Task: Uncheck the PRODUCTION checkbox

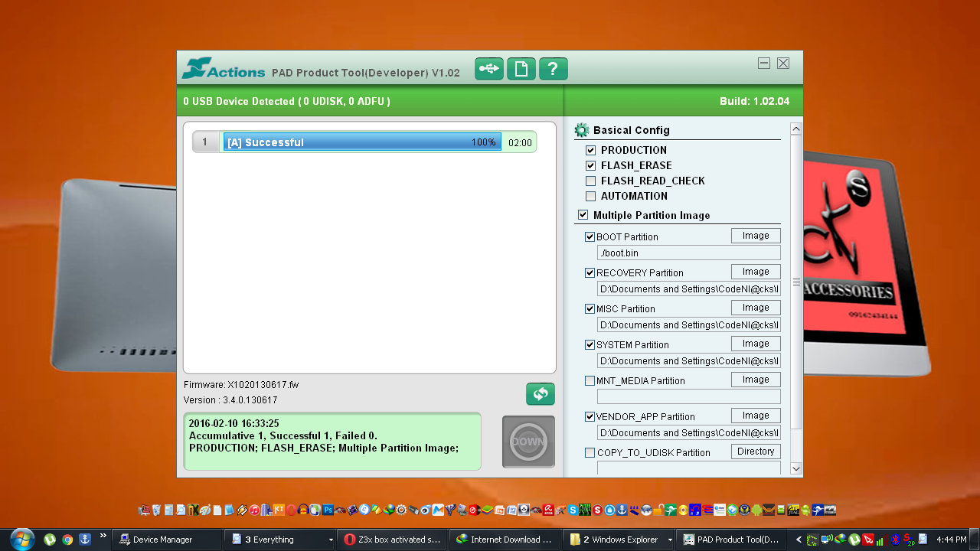Action: click(x=590, y=150)
